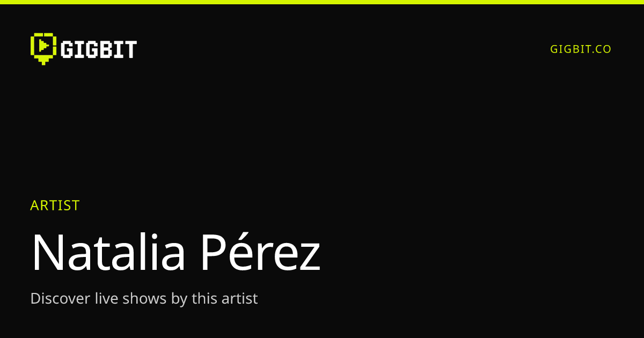This screenshot has height=338, width=644.
Task: Click the letter G starting GIGBIT wordmark
Action: click(67, 49)
